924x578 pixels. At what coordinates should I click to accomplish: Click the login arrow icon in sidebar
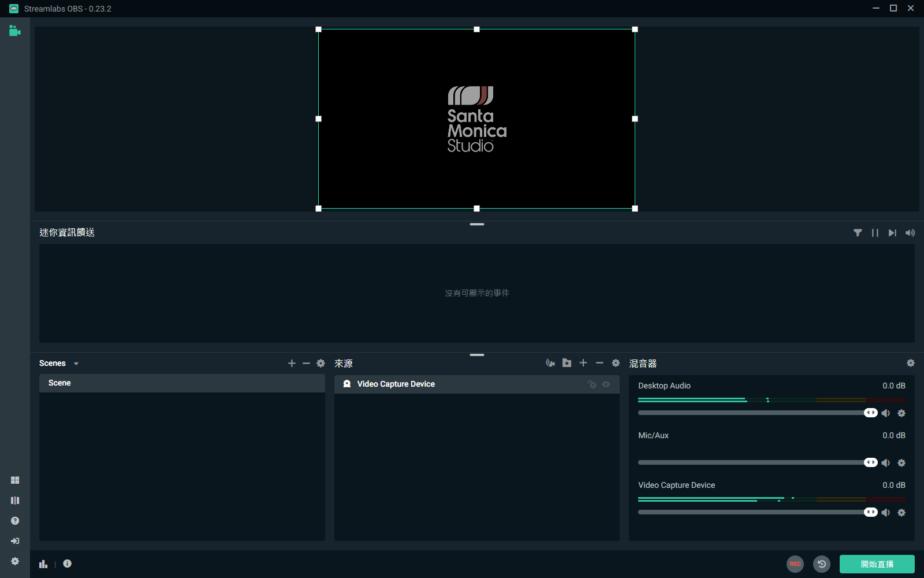pyautogui.click(x=15, y=541)
